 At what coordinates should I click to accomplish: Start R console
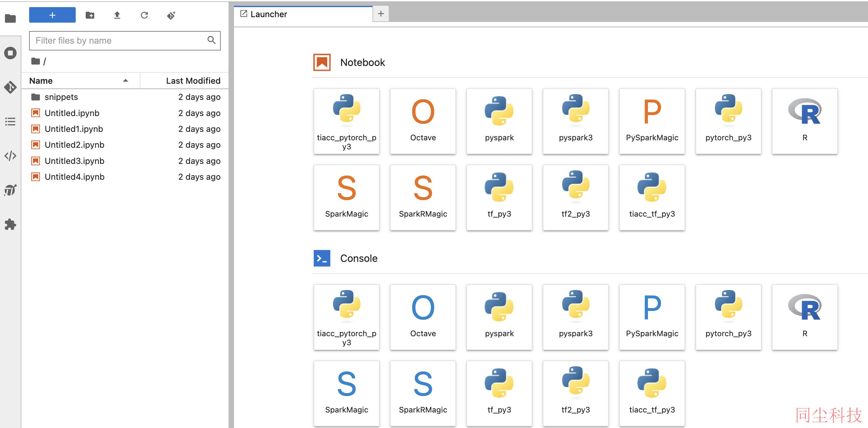805,317
